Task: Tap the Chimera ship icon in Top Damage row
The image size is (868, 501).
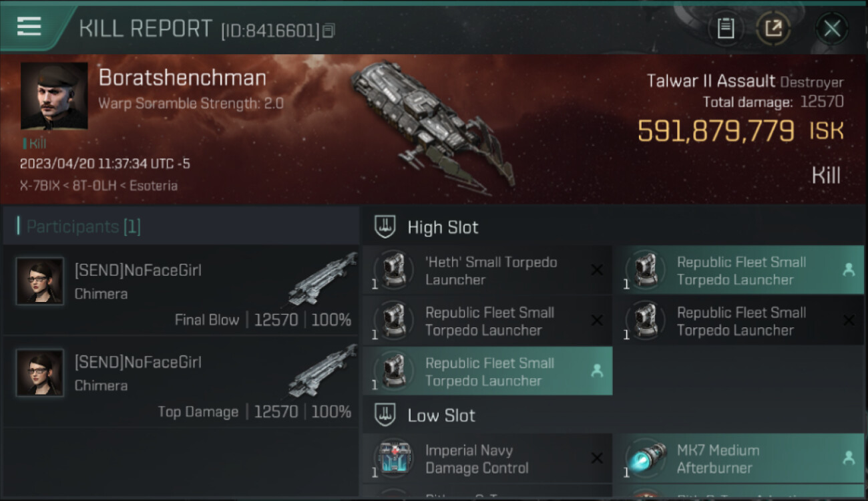Action: (x=322, y=370)
